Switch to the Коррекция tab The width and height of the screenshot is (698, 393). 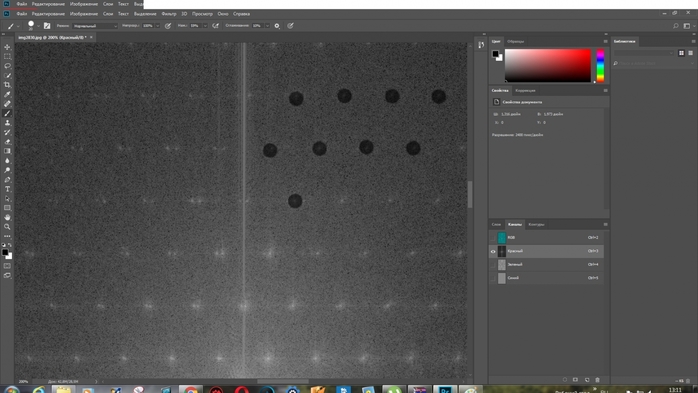point(525,90)
